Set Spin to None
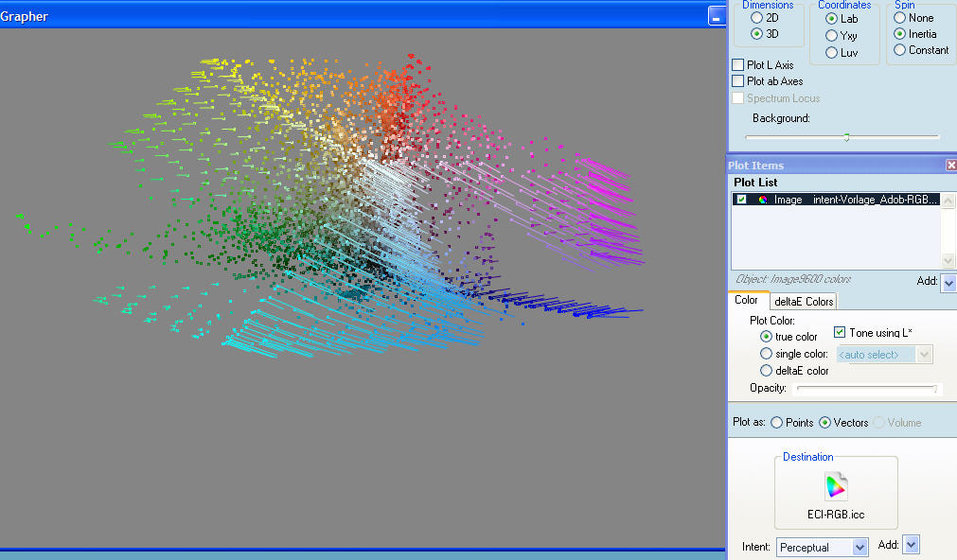 [x=899, y=18]
